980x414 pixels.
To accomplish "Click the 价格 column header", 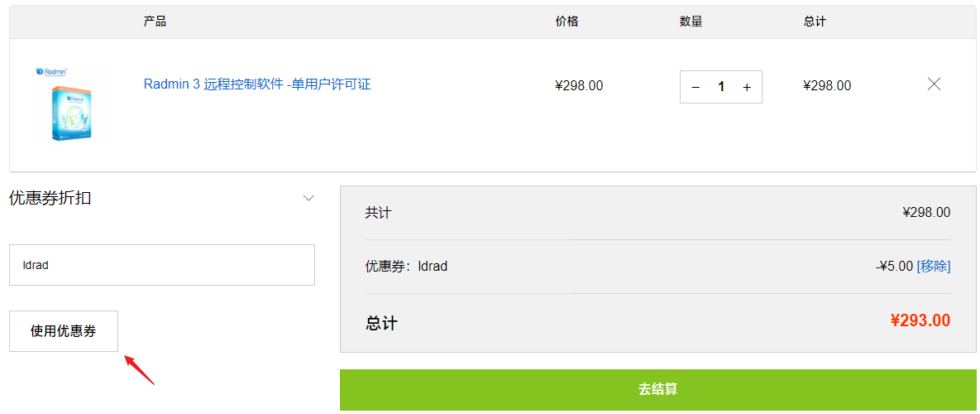I will pyautogui.click(x=567, y=22).
